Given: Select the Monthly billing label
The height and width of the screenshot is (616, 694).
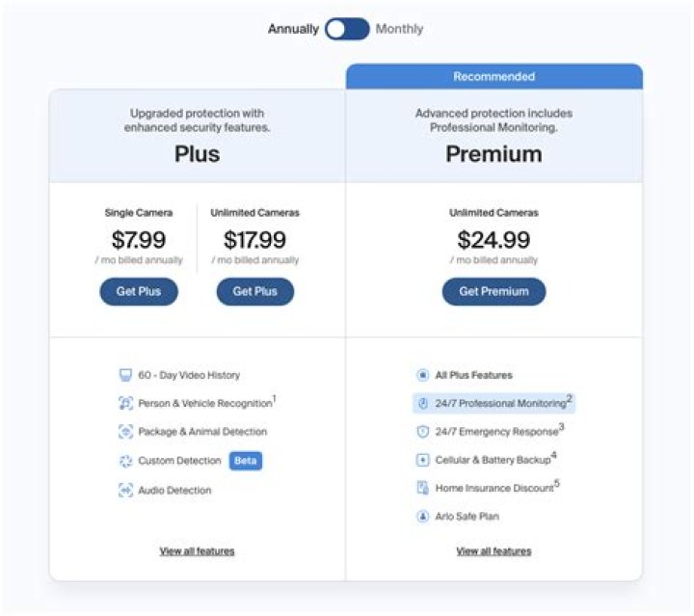Looking at the screenshot, I should [399, 29].
